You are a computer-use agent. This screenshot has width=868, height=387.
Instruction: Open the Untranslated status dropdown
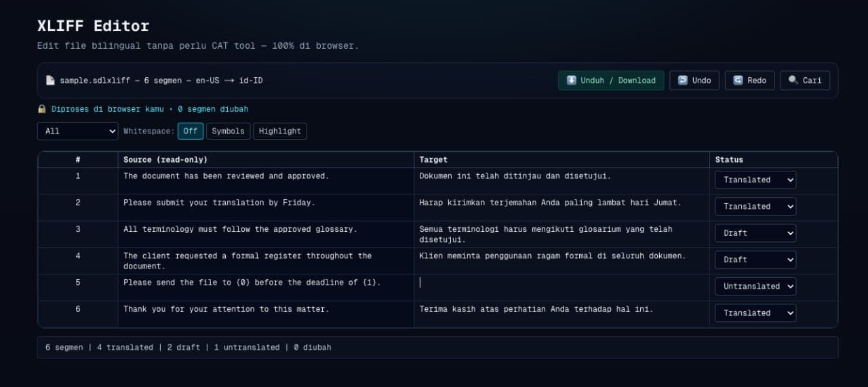pyautogui.click(x=755, y=286)
